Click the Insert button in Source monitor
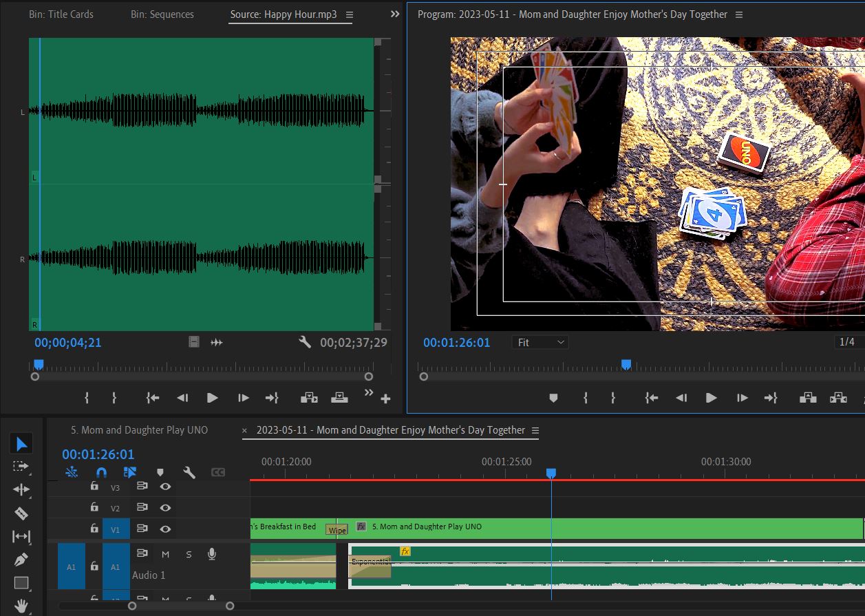The width and height of the screenshot is (865, 616). pos(310,398)
